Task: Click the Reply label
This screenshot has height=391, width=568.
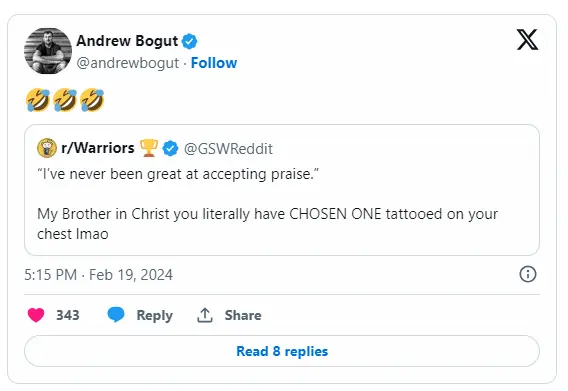Action: [155, 316]
